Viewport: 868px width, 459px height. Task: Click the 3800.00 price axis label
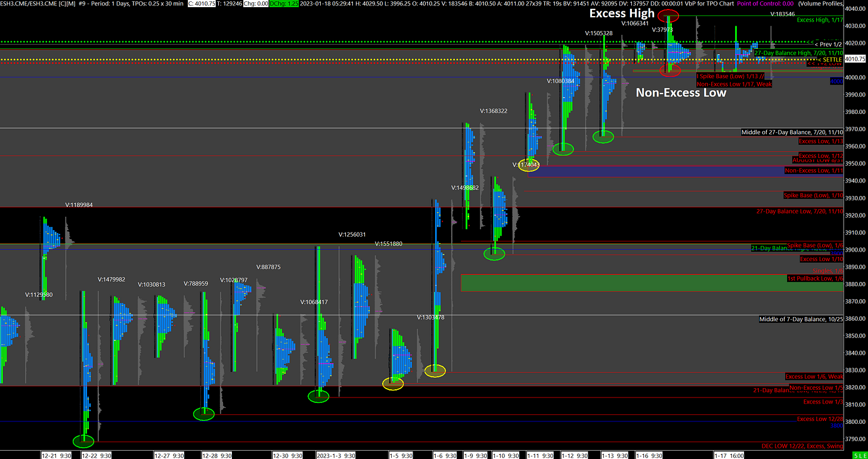pos(855,422)
